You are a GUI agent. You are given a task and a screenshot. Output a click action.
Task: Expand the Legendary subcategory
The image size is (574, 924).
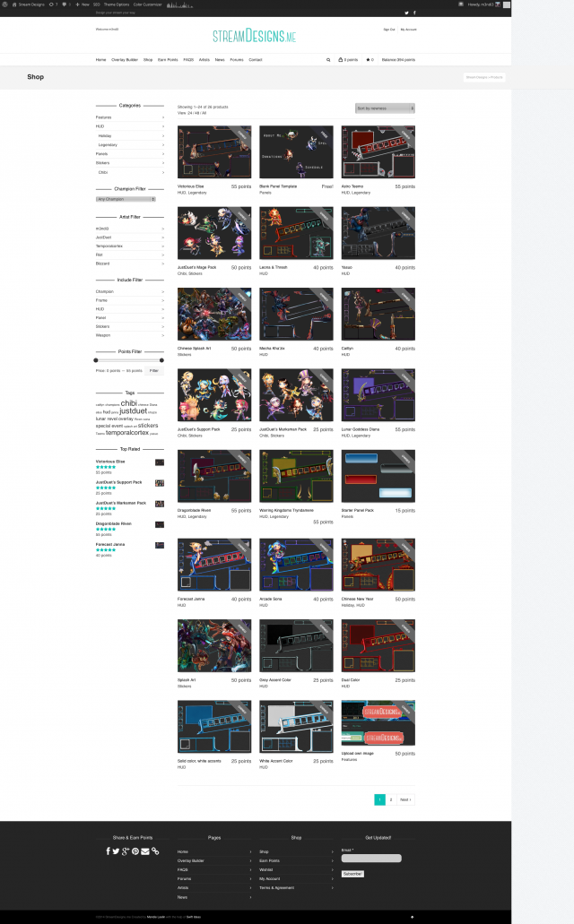pos(131,144)
